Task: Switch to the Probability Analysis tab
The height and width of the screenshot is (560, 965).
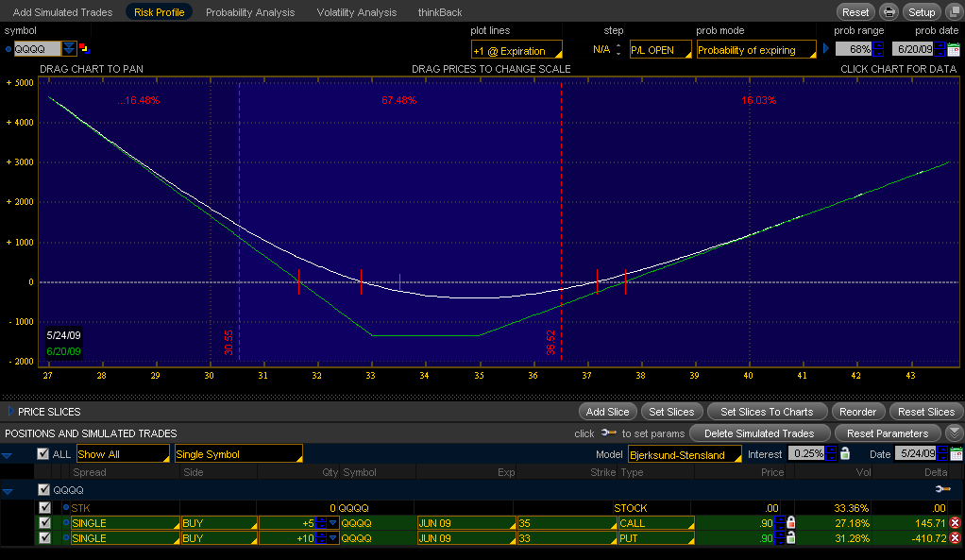Action: click(250, 12)
